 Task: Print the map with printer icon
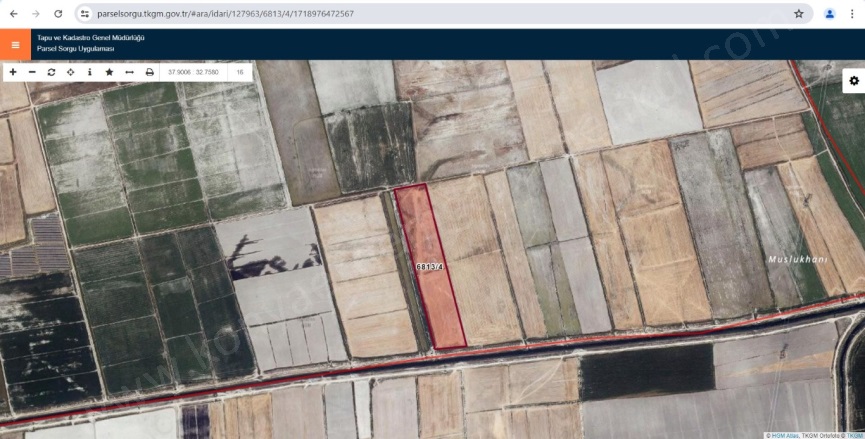point(149,72)
